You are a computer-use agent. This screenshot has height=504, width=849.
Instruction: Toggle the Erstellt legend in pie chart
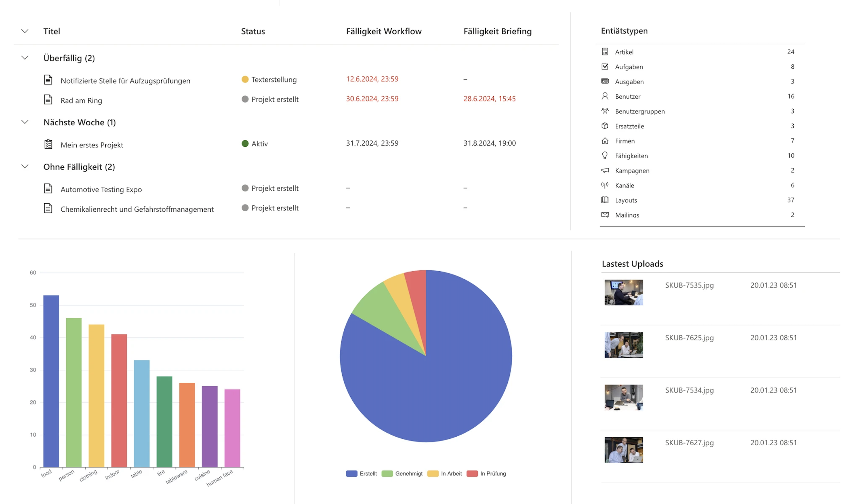[x=361, y=473]
